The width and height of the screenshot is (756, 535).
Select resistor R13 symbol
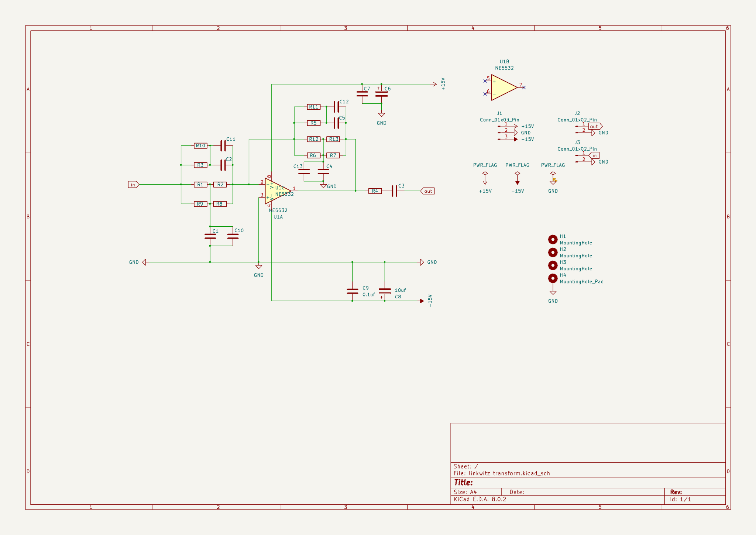click(x=333, y=139)
